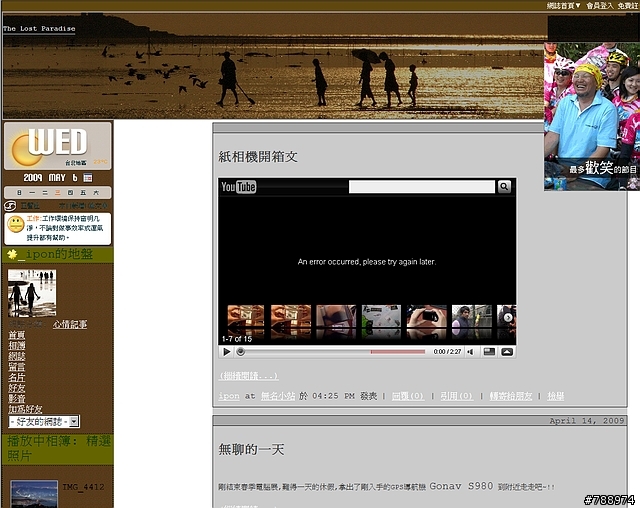Click the 0:00 / 2:27 time display
This screenshot has height=508, width=640.
click(x=447, y=352)
